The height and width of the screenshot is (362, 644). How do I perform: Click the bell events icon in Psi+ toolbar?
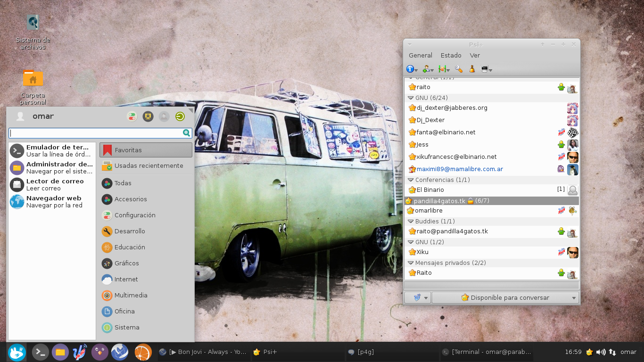[471, 69]
